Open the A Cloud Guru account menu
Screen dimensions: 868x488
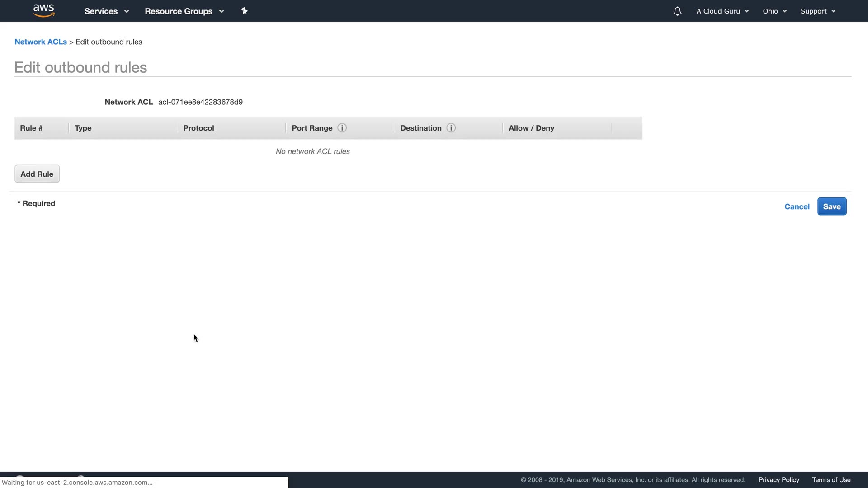[x=722, y=11]
